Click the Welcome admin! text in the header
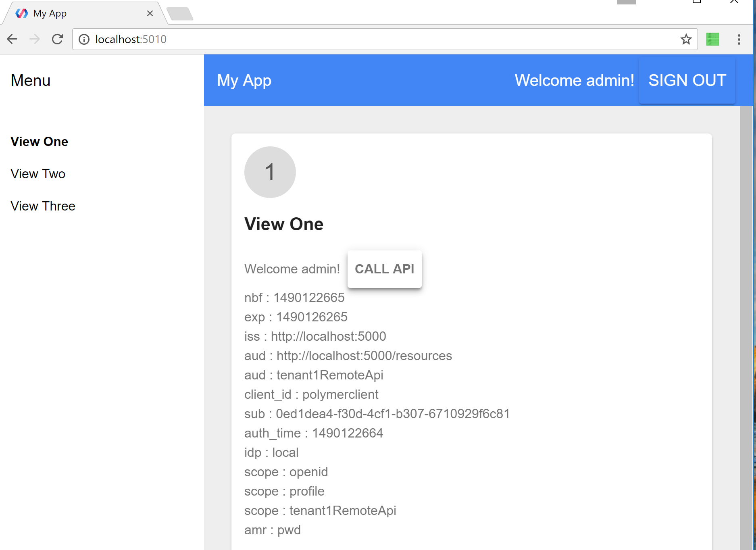This screenshot has height=550, width=756. (x=575, y=80)
